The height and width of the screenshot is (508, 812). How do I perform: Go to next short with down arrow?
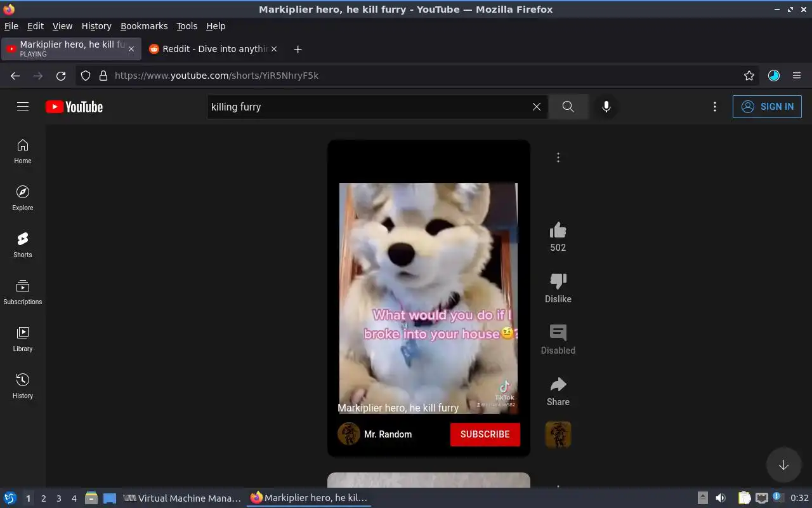[783, 465]
